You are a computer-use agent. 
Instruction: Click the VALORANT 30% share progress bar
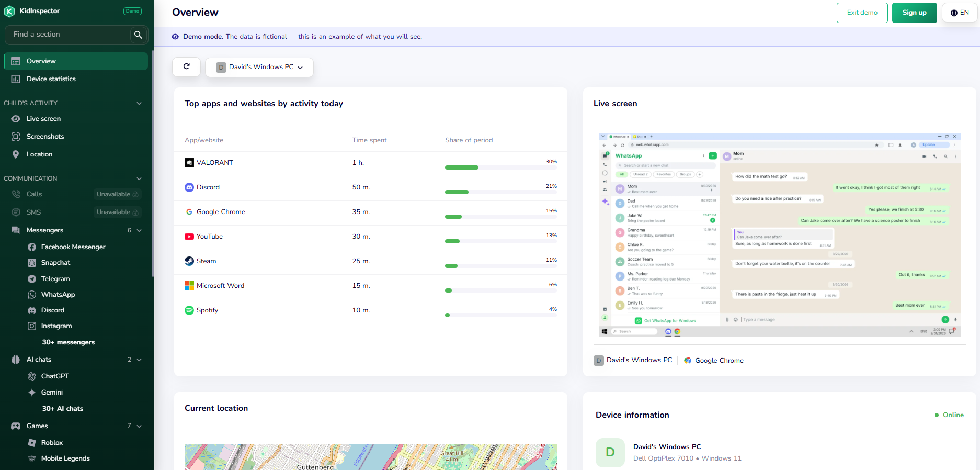(500, 167)
